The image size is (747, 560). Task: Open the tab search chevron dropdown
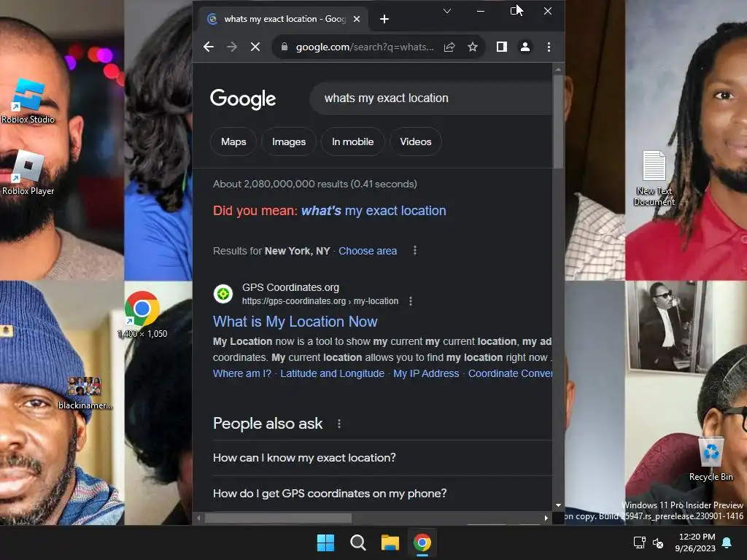[447, 10]
